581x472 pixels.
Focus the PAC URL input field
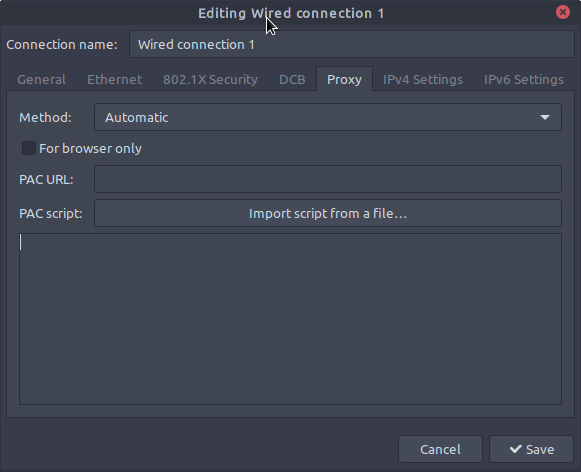pos(328,179)
